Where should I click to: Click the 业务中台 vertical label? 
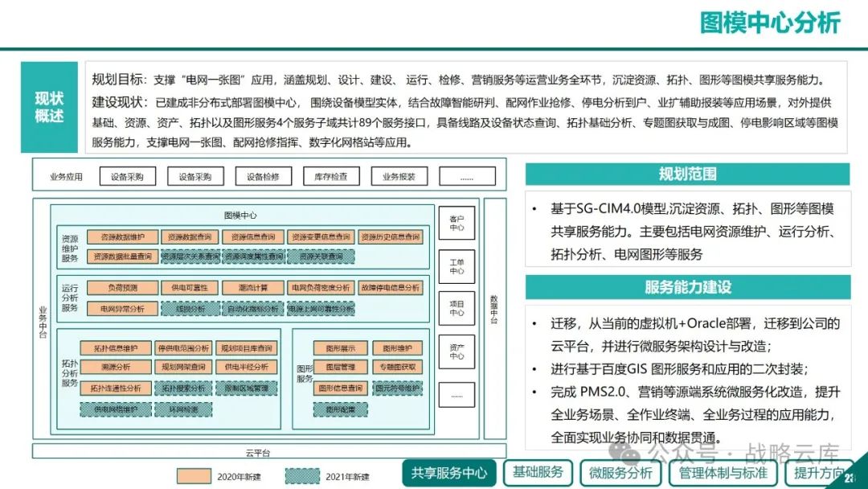point(43,323)
